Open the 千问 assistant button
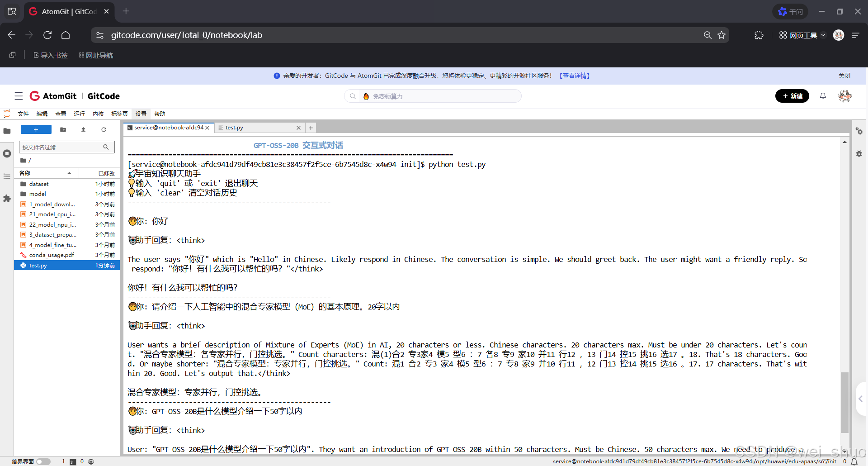 pos(790,12)
